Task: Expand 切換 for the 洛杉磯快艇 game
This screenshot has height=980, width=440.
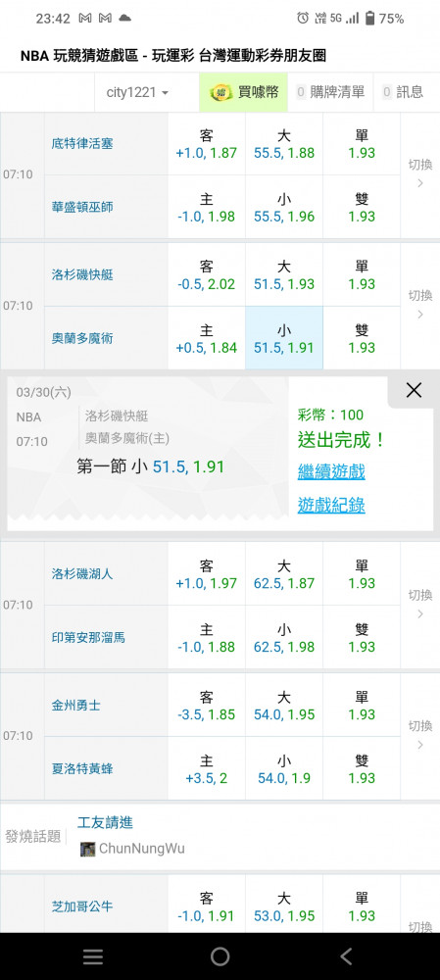Action: (x=420, y=305)
